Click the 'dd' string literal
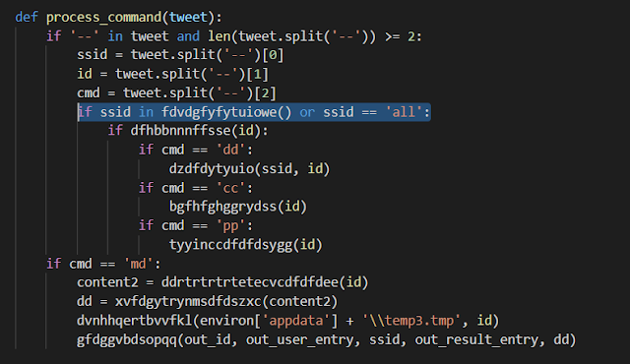This screenshot has width=630, height=364. [230, 150]
